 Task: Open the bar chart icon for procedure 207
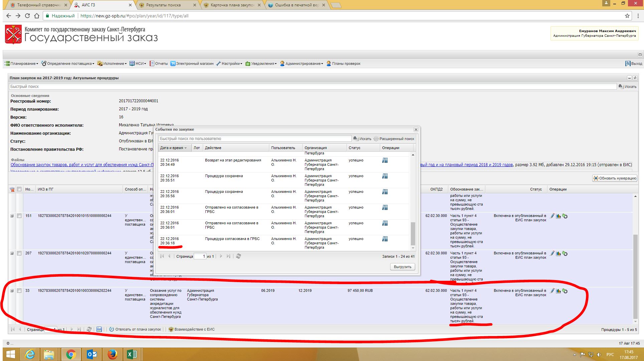click(558, 253)
